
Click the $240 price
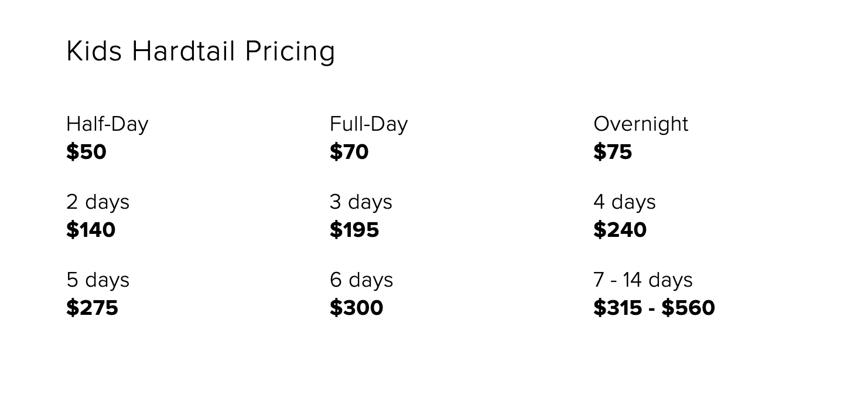click(620, 230)
